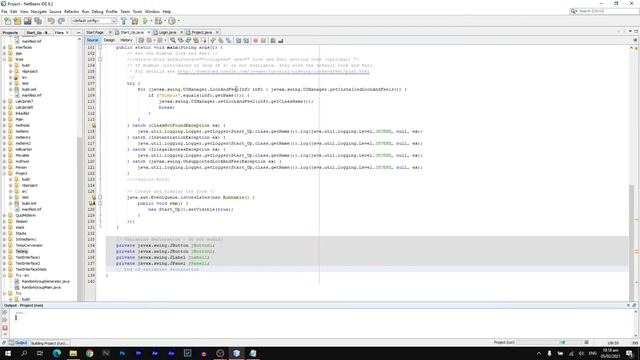Select RandomGroupGenerator.java in tree
Image resolution: width=640 pixels, height=360 pixels.
(45, 282)
